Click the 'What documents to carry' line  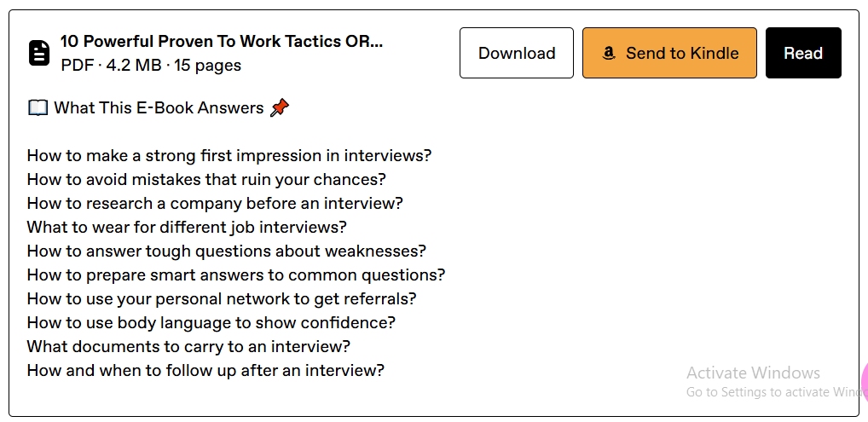[188, 346]
